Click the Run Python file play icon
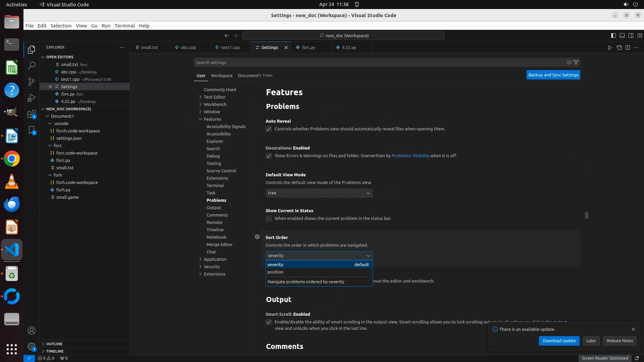 coord(610,48)
